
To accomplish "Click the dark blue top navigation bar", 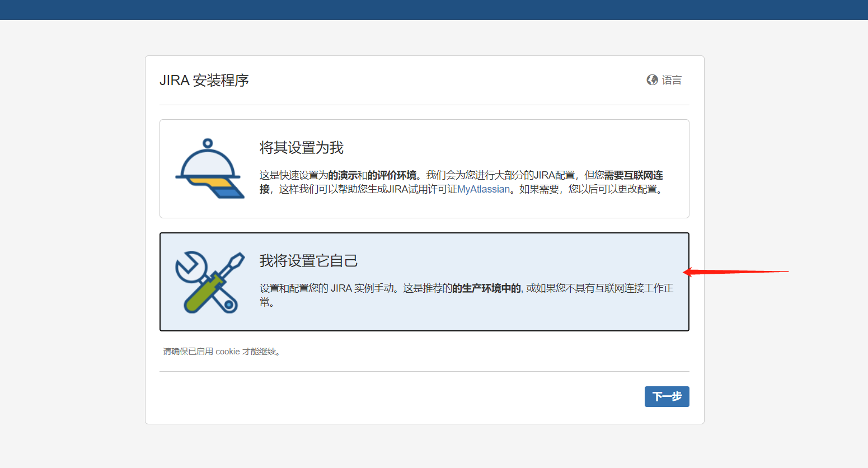I will pos(434,10).
